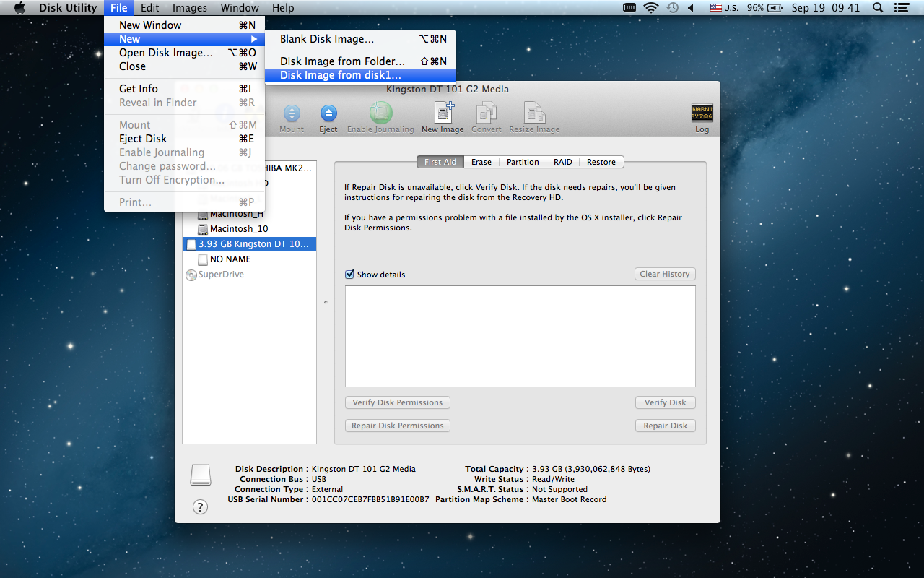The height and width of the screenshot is (578, 924).
Task: Open the Apple menu
Action: point(20,8)
